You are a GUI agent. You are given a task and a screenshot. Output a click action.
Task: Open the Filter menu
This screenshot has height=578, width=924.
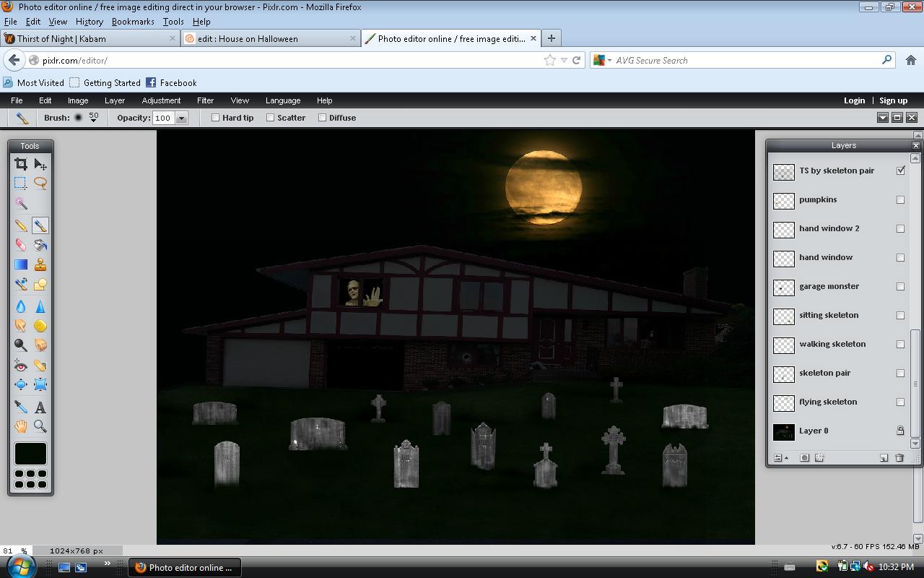[x=205, y=100]
